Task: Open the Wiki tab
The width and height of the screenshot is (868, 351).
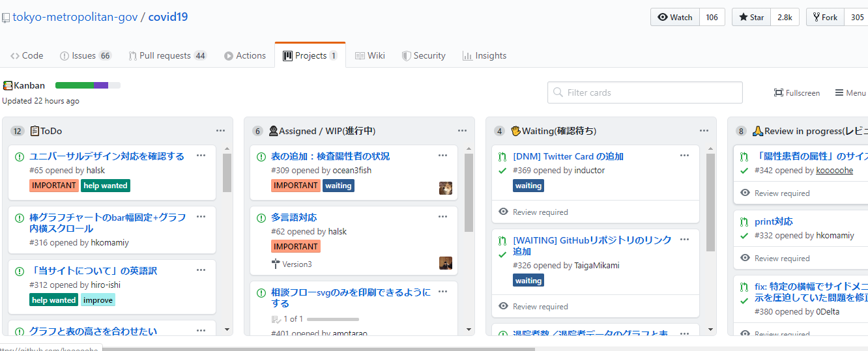Action: pyautogui.click(x=369, y=55)
